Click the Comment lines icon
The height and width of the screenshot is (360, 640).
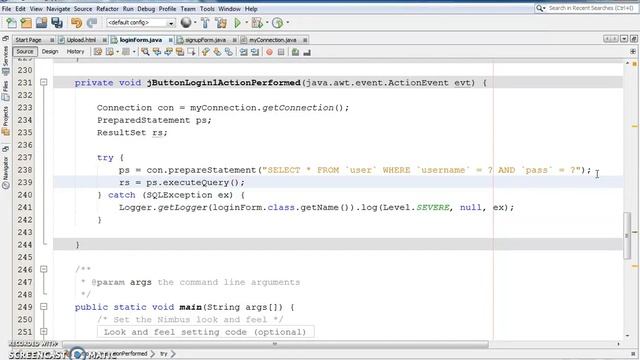pyautogui.click(x=295, y=52)
